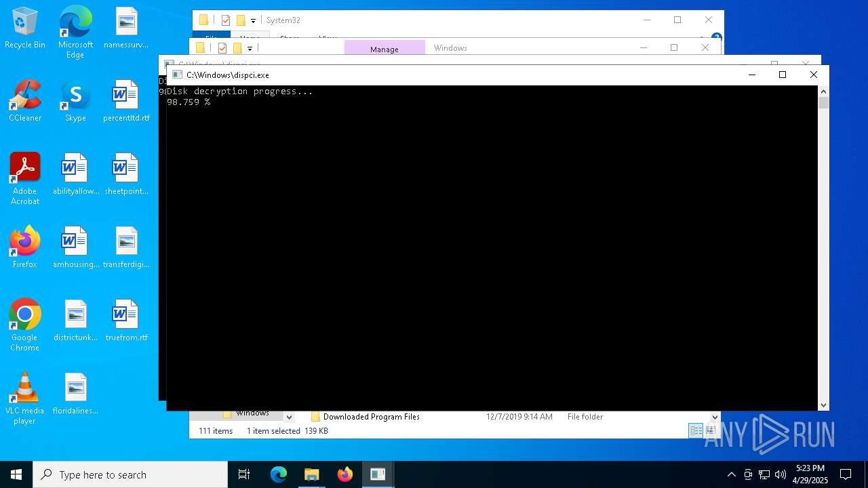This screenshot has height=488, width=868.
Task: Select the transferdigi... image file
Action: (126, 248)
